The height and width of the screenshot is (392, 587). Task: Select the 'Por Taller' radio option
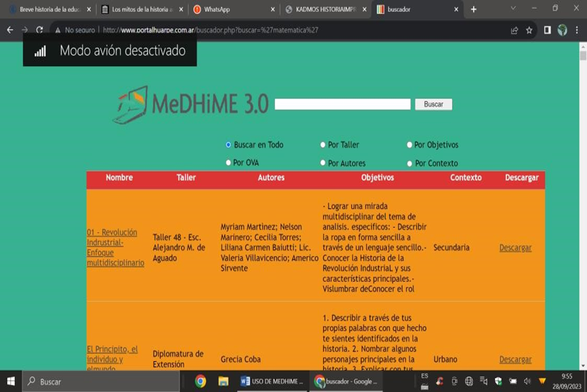point(323,145)
